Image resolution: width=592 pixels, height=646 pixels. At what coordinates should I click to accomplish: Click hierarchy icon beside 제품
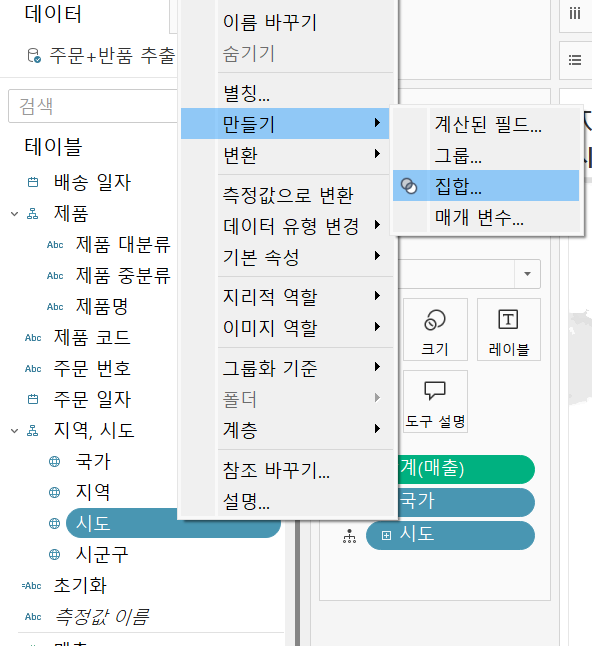click(33, 213)
